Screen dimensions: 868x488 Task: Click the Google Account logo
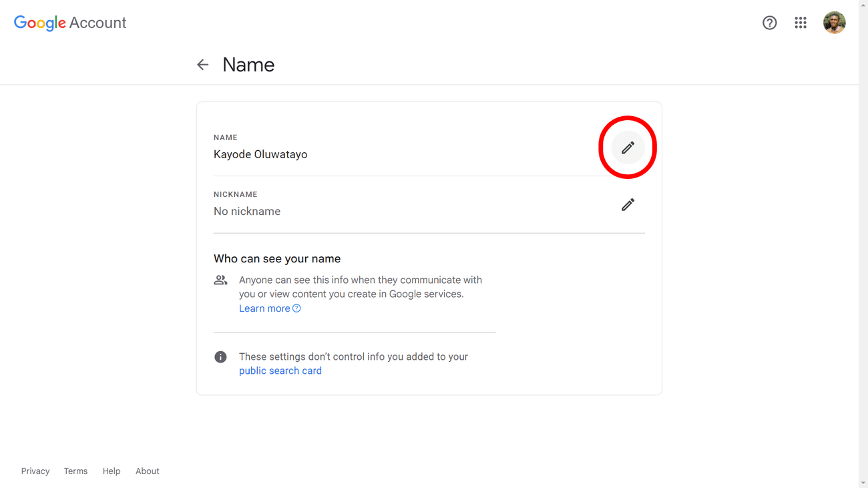[69, 22]
